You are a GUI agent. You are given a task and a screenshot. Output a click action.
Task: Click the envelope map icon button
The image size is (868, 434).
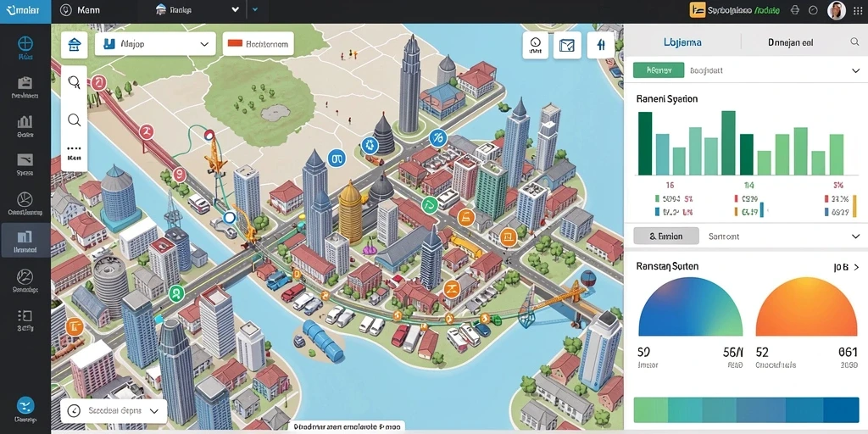coord(567,46)
